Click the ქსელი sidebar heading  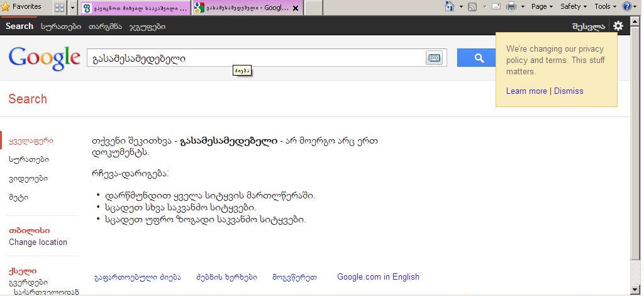pyautogui.click(x=23, y=271)
